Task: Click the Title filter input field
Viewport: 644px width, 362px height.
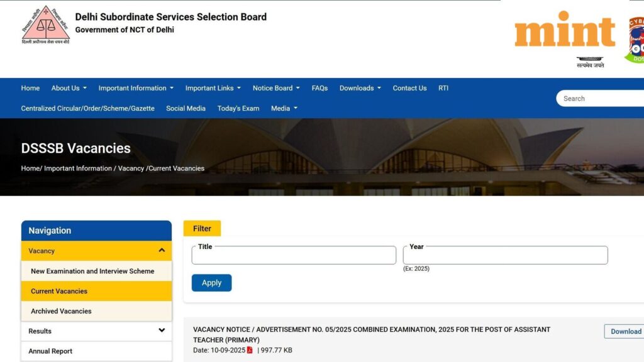Action: [x=293, y=255]
